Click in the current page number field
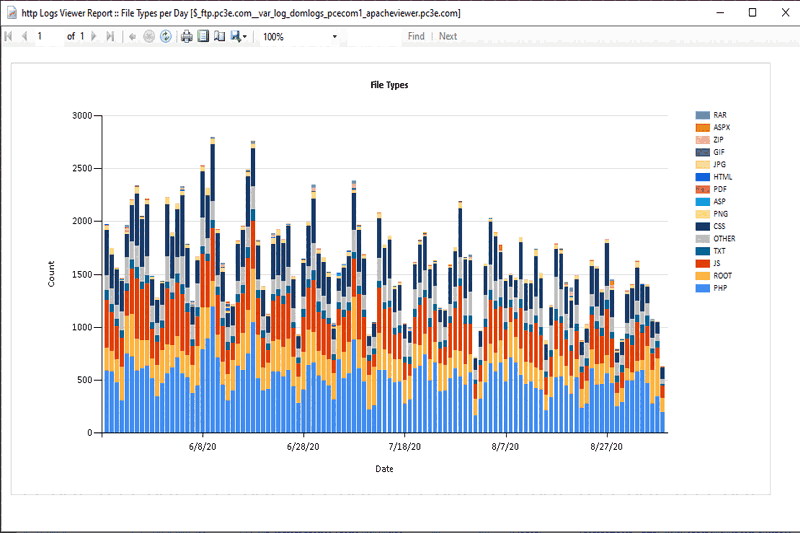Viewport: 800px width, 533px height. click(x=47, y=37)
